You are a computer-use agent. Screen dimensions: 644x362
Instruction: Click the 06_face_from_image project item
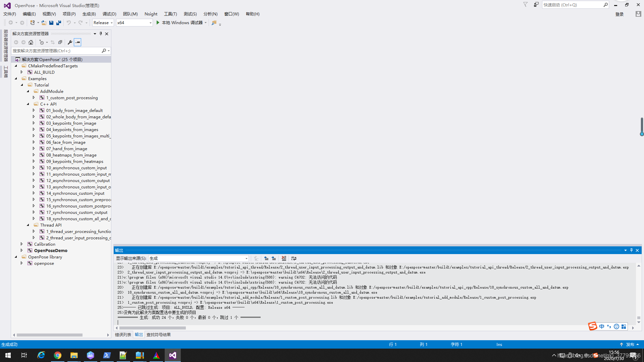click(x=65, y=142)
